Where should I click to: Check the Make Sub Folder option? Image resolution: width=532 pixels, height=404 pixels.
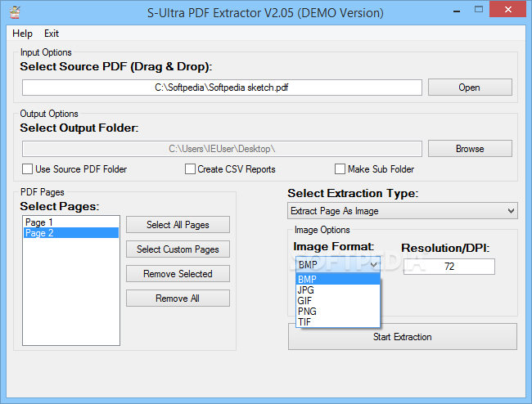[340, 169]
